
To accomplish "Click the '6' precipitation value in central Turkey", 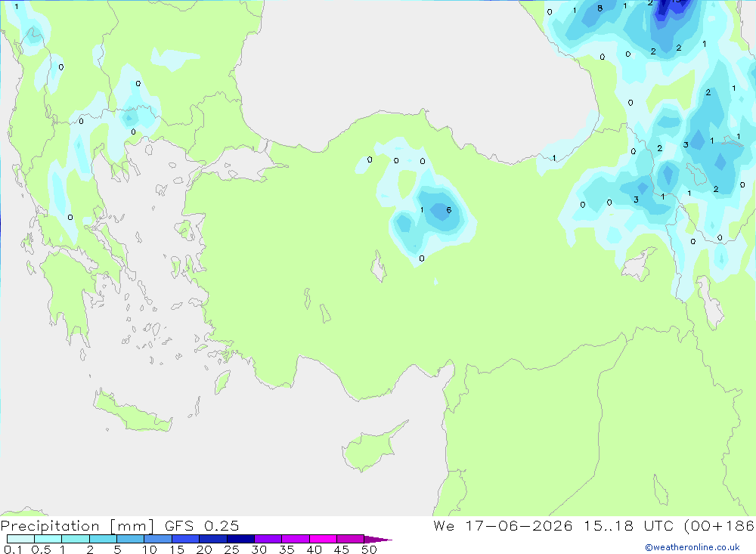I will [449, 210].
